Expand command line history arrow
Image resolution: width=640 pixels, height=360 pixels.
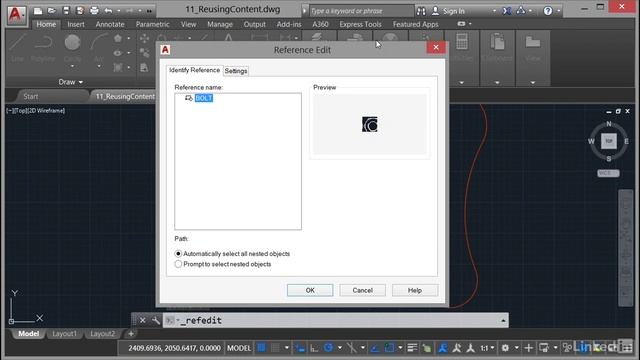[x=503, y=321]
